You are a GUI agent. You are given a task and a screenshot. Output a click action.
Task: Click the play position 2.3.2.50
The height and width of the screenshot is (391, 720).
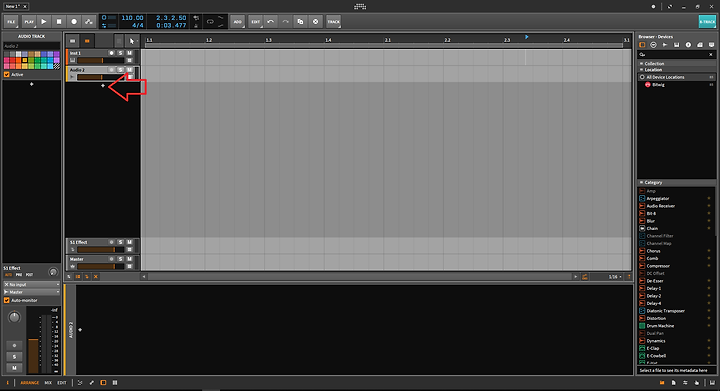pos(171,18)
